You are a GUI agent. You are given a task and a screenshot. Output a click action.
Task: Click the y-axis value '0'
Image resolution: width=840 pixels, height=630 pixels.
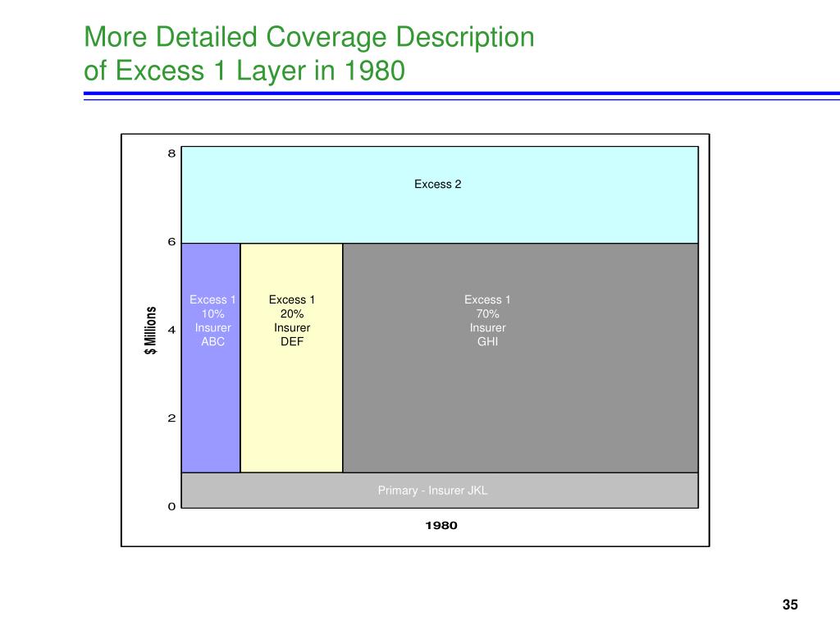pyautogui.click(x=171, y=507)
